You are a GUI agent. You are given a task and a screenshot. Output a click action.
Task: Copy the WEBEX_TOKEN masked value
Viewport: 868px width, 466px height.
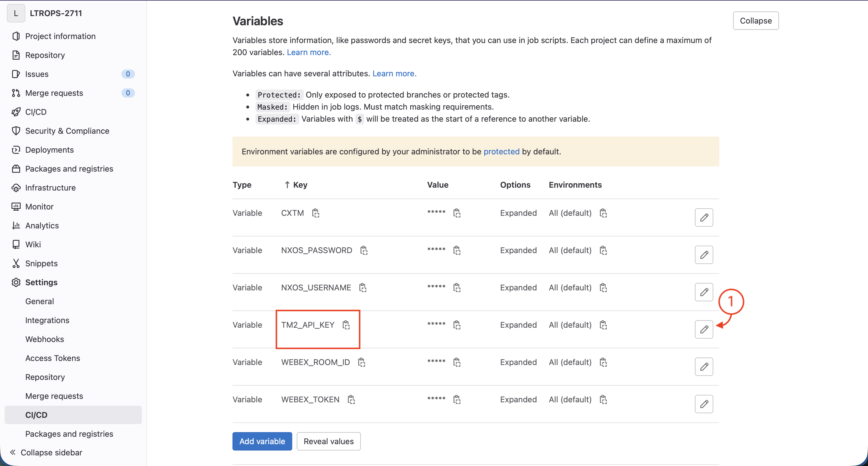click(457, 399)
